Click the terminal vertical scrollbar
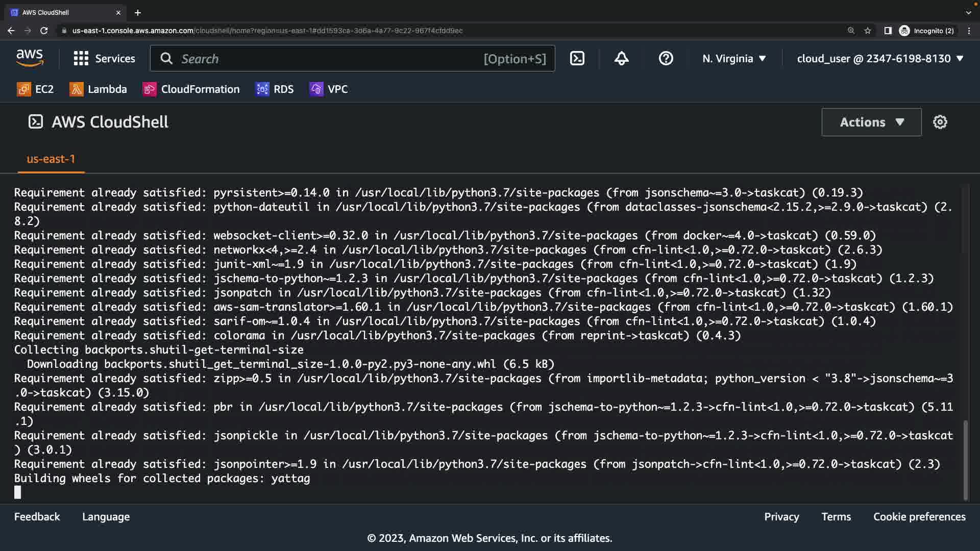 tap(965, 459)
